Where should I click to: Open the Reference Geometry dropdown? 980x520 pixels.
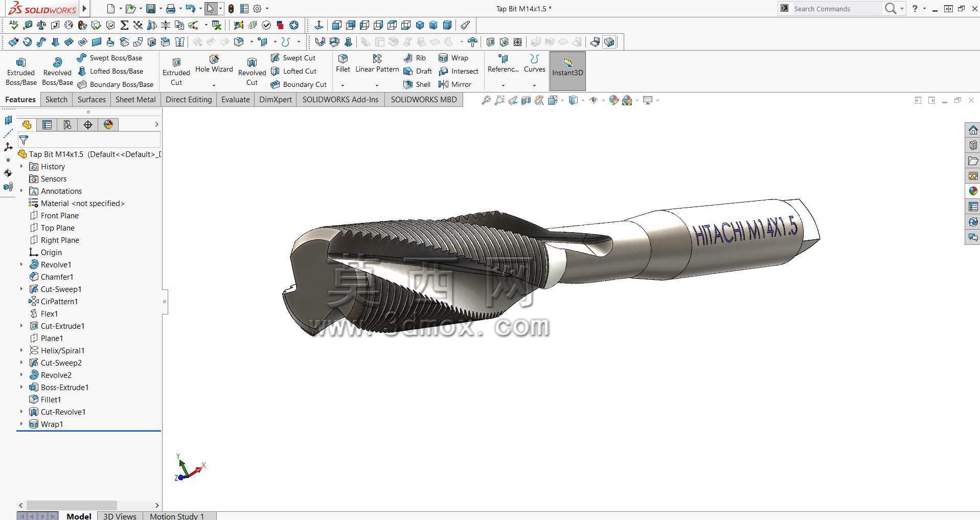tap(503, 85)
